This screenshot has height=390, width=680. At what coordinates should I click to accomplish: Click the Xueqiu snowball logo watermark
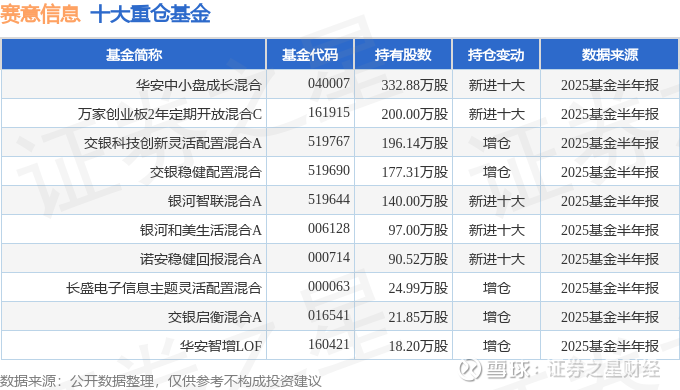click(470, 370)
